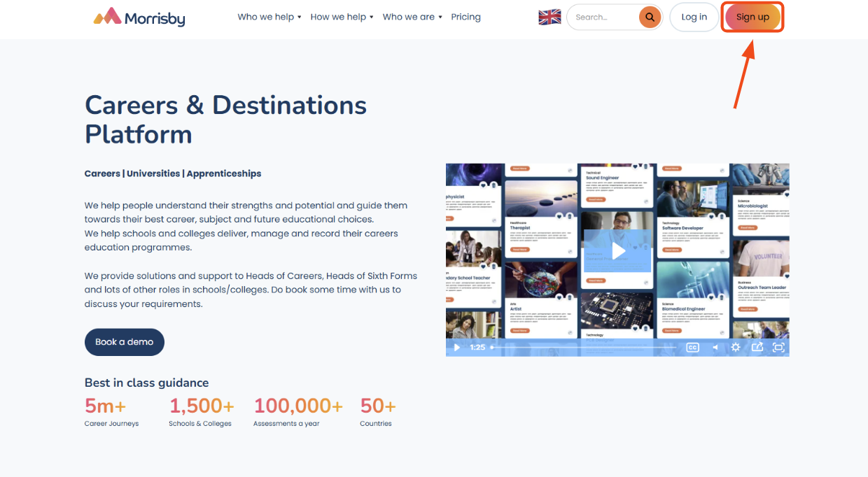Click the Careers & Destinations Platform heading
The width and height of the screenshot is (868, 477).
point(225,119)
